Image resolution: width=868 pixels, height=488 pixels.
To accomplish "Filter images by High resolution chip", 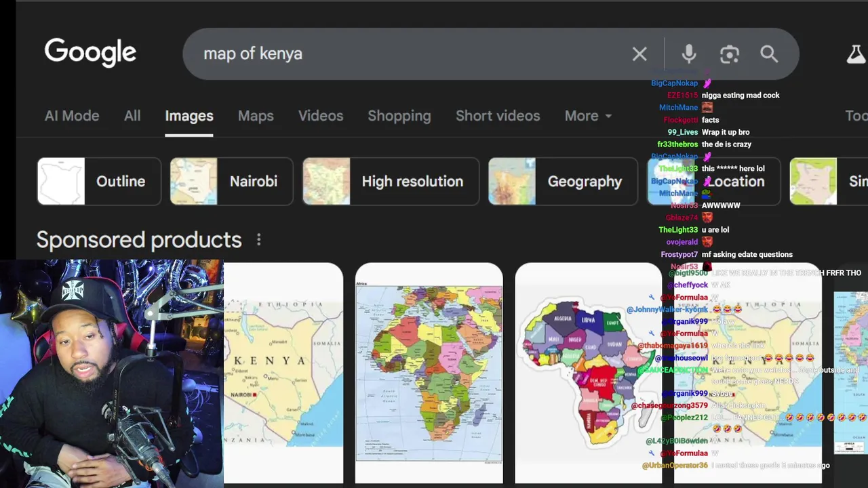I will pos(391,181).
